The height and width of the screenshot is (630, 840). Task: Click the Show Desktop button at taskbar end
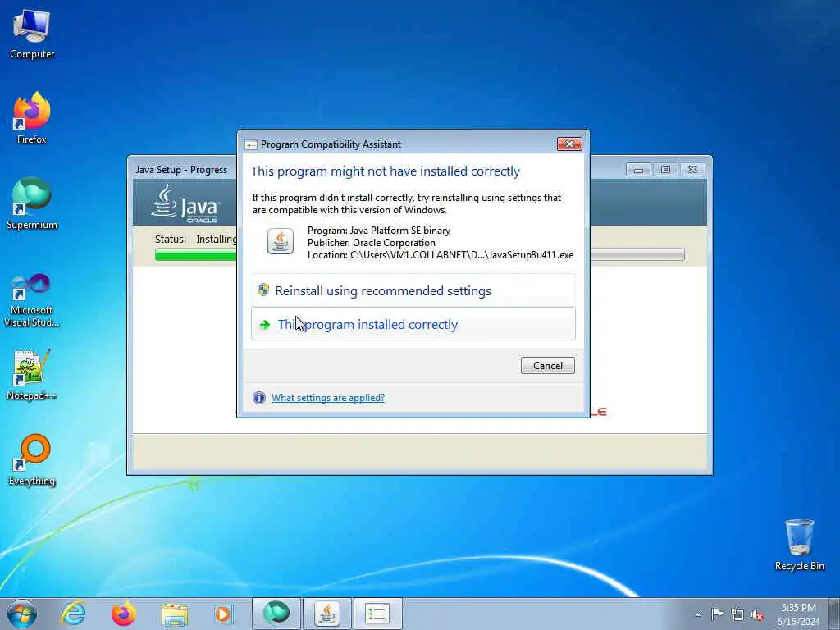(836, 614)
